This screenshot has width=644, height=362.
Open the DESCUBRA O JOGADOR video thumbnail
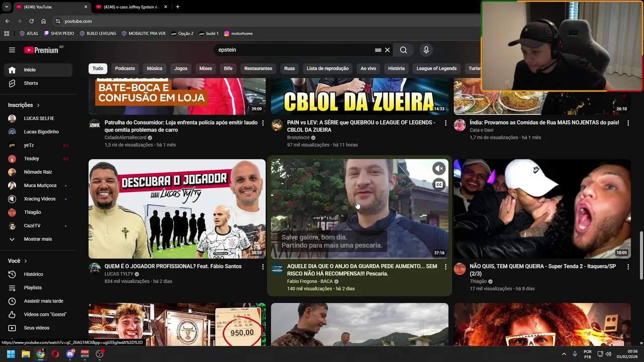click(177, 209)
